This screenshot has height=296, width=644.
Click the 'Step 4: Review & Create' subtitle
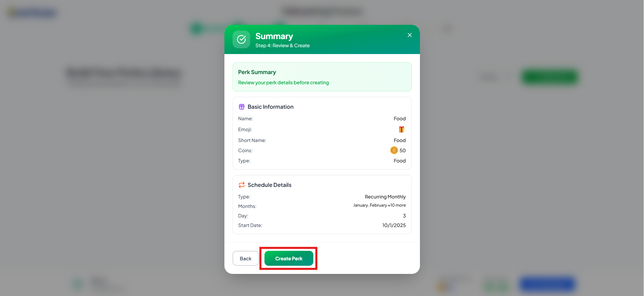pos(282,46)
